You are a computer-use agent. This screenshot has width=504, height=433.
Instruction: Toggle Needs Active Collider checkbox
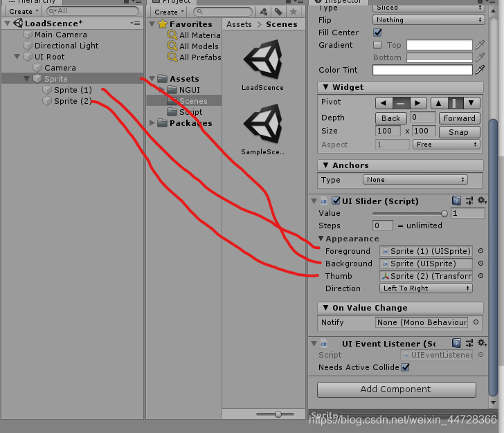coord(405,367)
